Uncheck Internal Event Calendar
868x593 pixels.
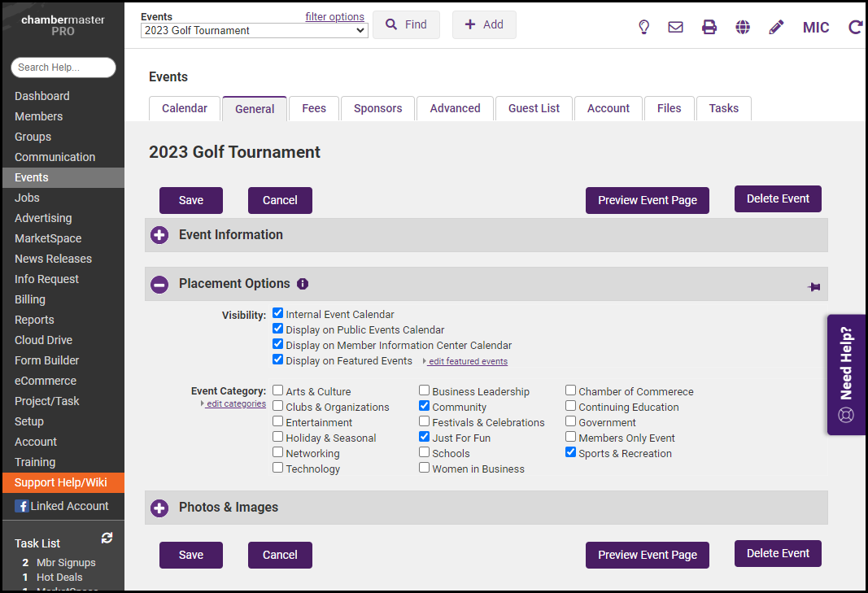[x=278, y=313]
